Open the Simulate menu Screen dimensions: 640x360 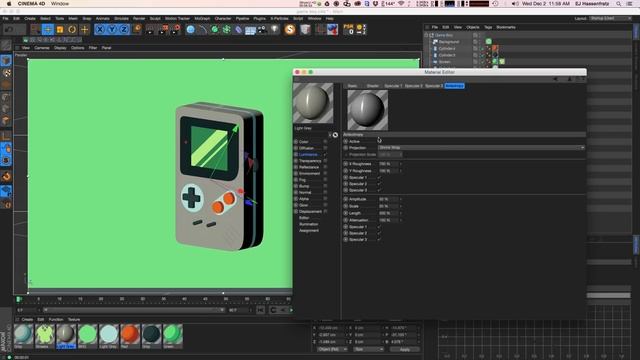(x=121, y=18)
